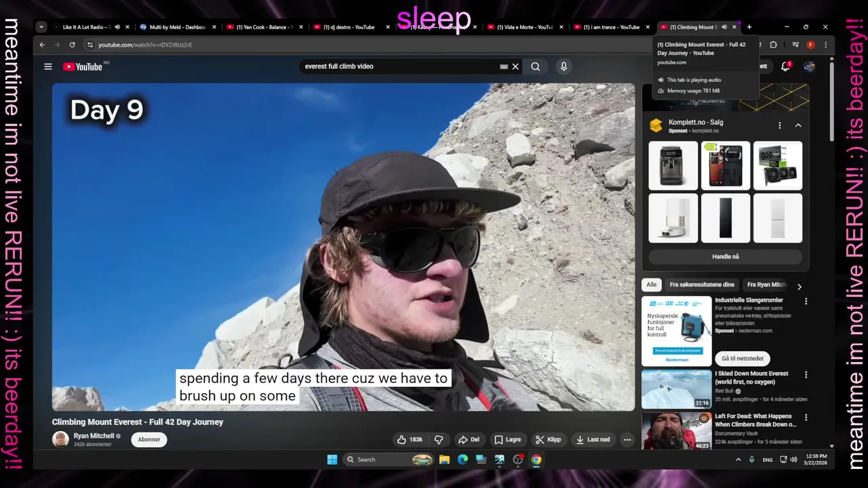868x488 pixels.
Task: Like the video with thumbs up
Action: (410, 439)
